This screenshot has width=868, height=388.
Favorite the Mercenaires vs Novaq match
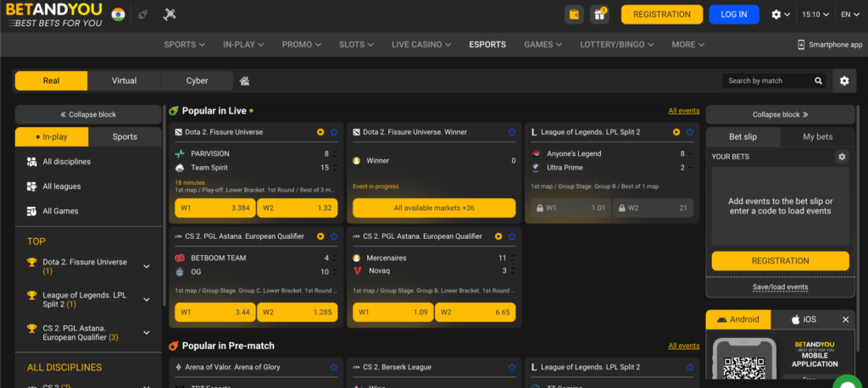click(x=512, y=236)
